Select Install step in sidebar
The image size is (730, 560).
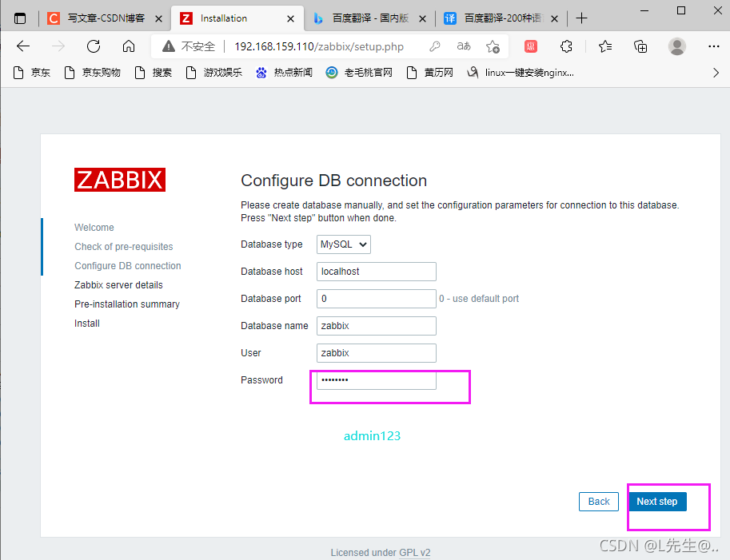point(86,324)
